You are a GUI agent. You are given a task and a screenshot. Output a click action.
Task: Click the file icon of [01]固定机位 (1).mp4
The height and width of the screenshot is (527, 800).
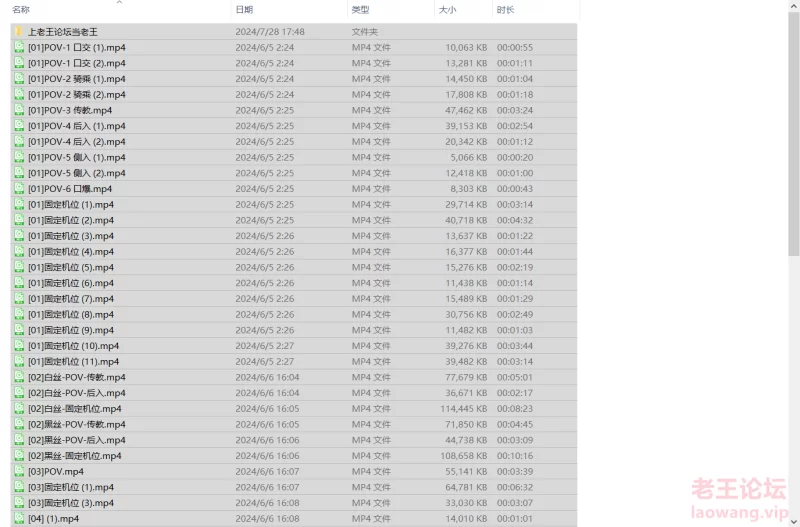[19, 204]
